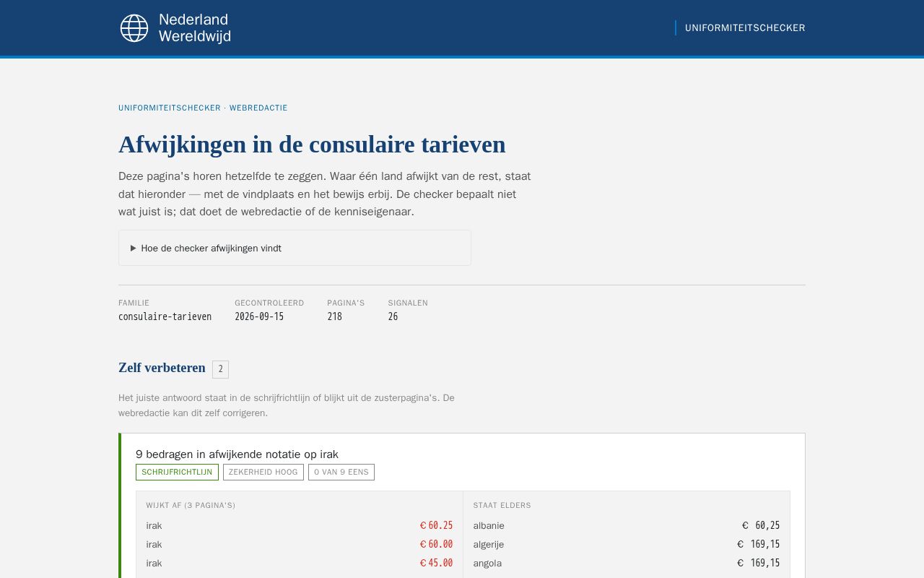Click the 'Staat elders' column header
Viewport: 924px width, 578px height.
pyautogui.click(x=502, y=506)
